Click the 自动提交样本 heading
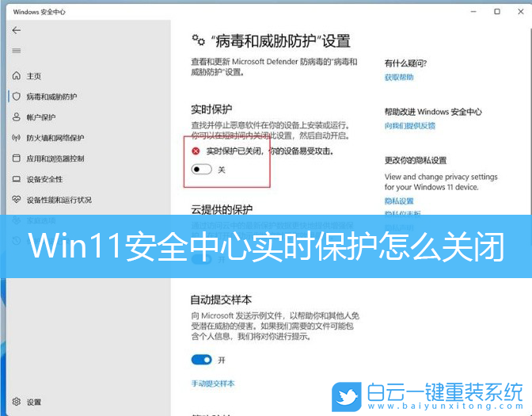532x416 pixels. tap(221, 300)
